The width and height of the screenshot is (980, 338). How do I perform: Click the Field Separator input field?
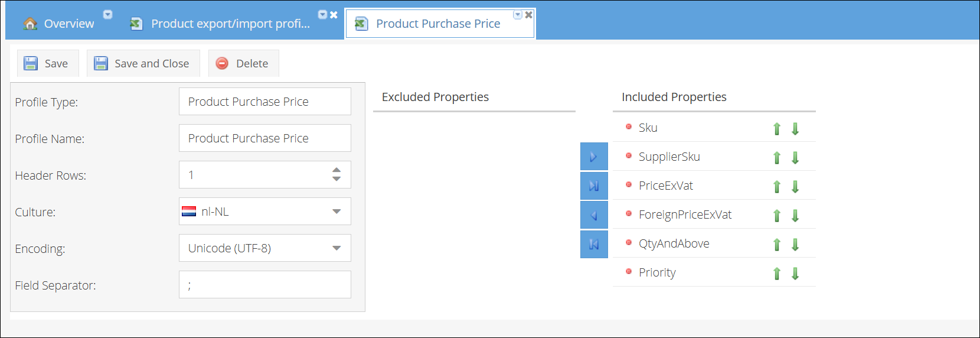[x=264, y=285]
